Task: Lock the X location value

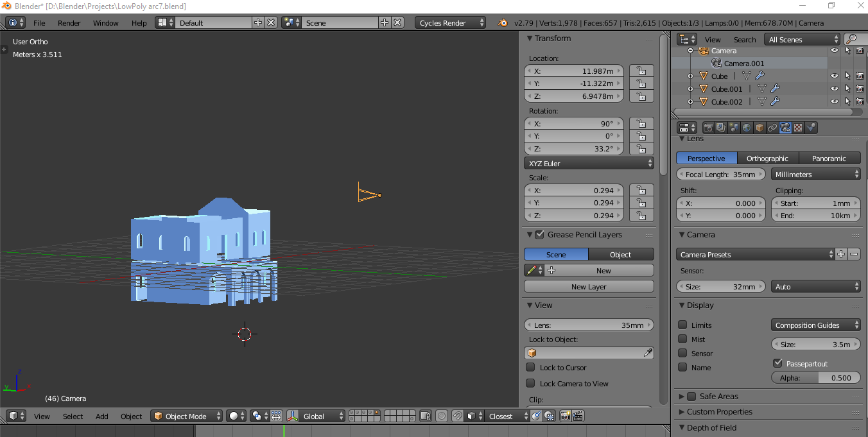Action: pyautogui.click(x=641, y=71)
